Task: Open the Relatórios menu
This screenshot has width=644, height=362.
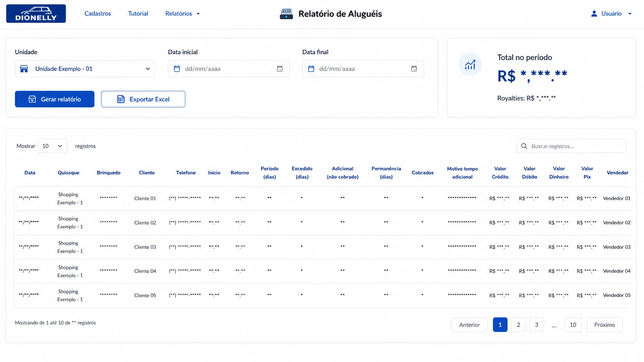Action: coord(178,13)
